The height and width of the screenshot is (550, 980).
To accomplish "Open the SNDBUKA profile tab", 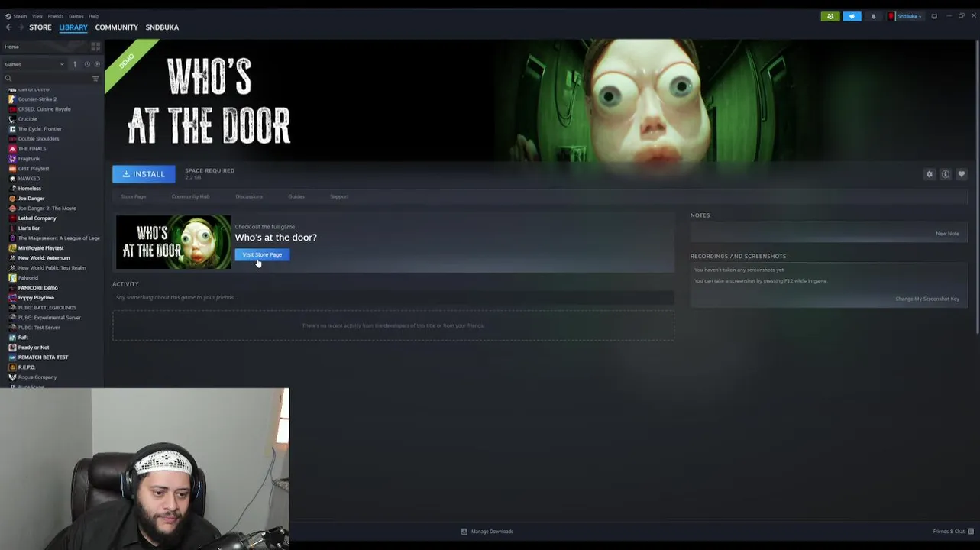I will pyautogui.click(x=162, y=27).
